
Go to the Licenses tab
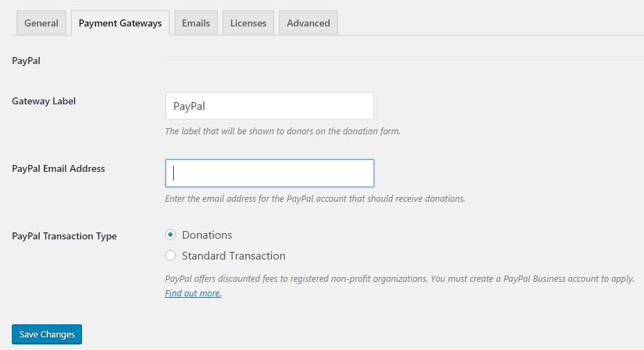[x=248, y=23]
